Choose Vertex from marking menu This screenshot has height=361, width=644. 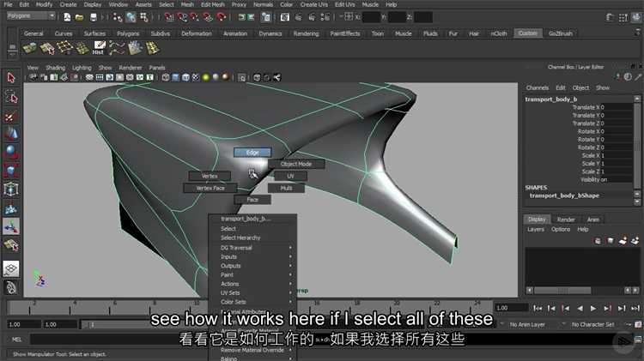coord(210,176)
